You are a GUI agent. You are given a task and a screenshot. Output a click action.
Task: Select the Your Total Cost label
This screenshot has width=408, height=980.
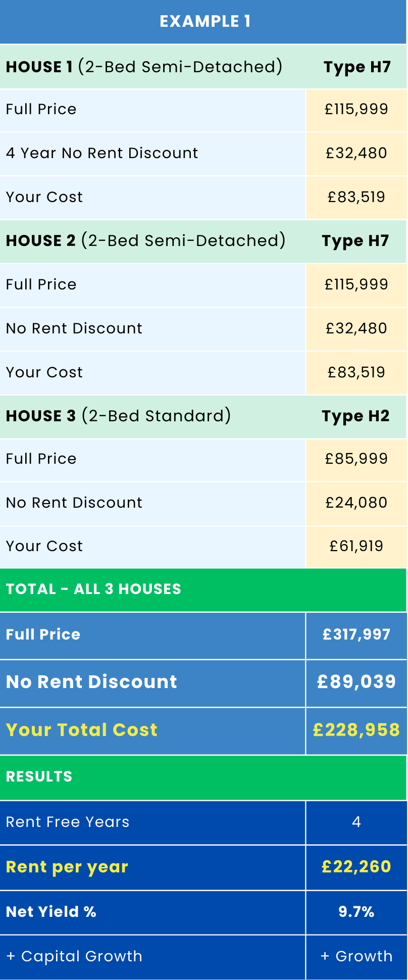click(x=82, y=730)
